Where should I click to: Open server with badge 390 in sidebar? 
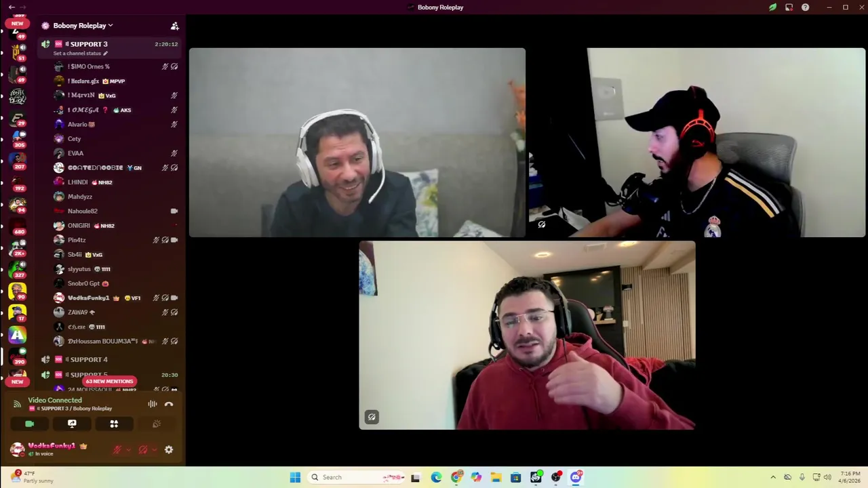18,357
